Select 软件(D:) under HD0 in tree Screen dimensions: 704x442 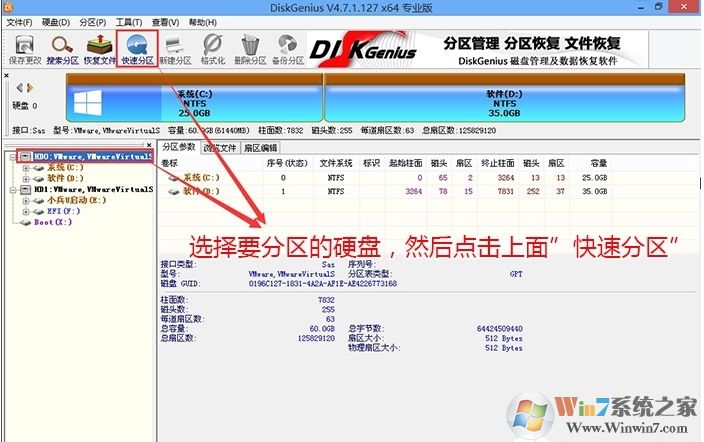[x=65, y=178]
